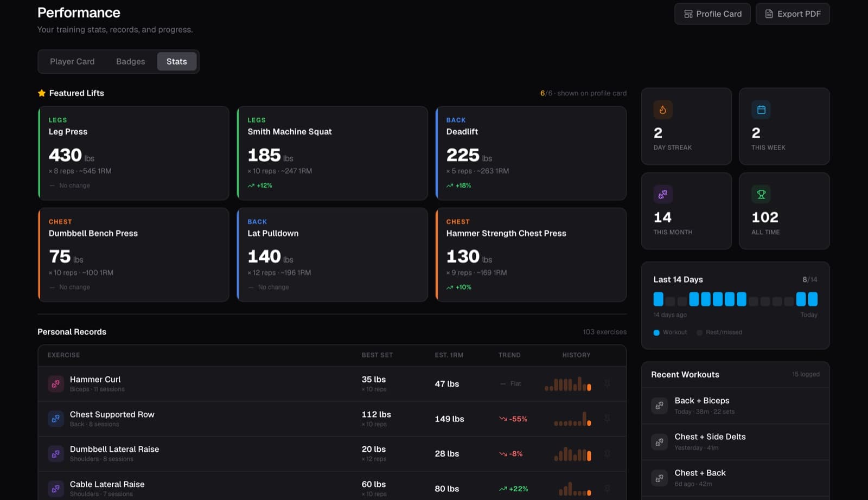
Task: Click the Smith Machine Squat +12% trend arrow
Action: 251,185
